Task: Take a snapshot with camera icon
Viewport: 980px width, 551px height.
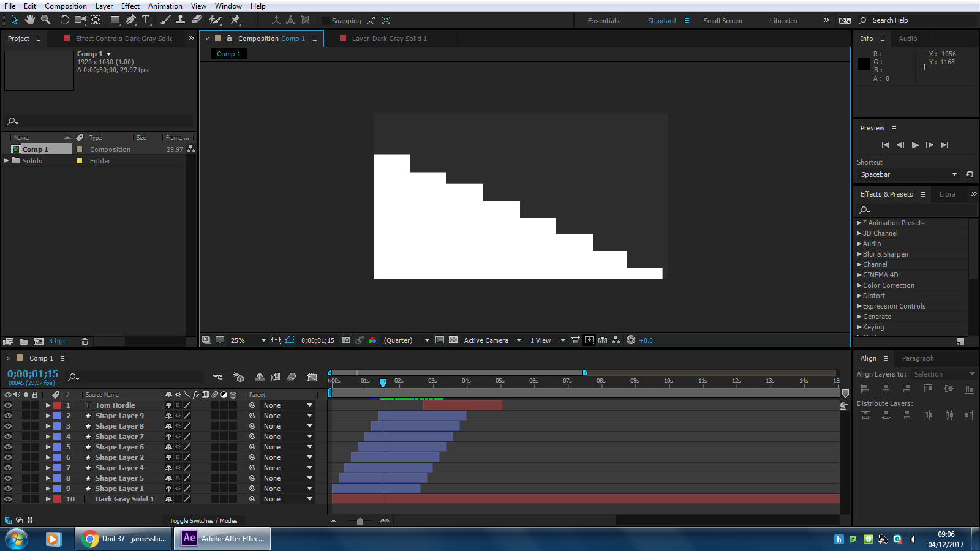Action: [346, 340]
